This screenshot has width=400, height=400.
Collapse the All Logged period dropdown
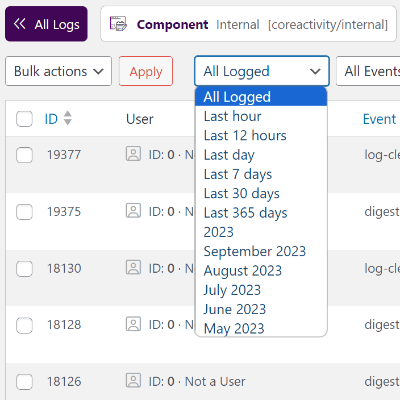click(x=262, y=71)
